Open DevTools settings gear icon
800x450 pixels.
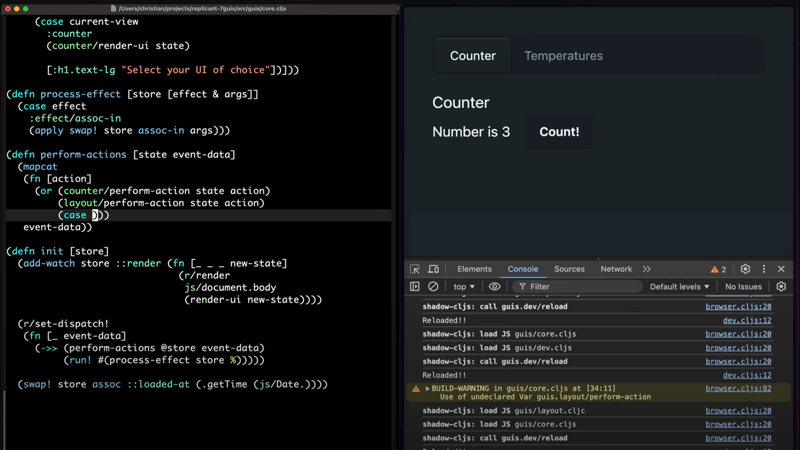[745, 269]
